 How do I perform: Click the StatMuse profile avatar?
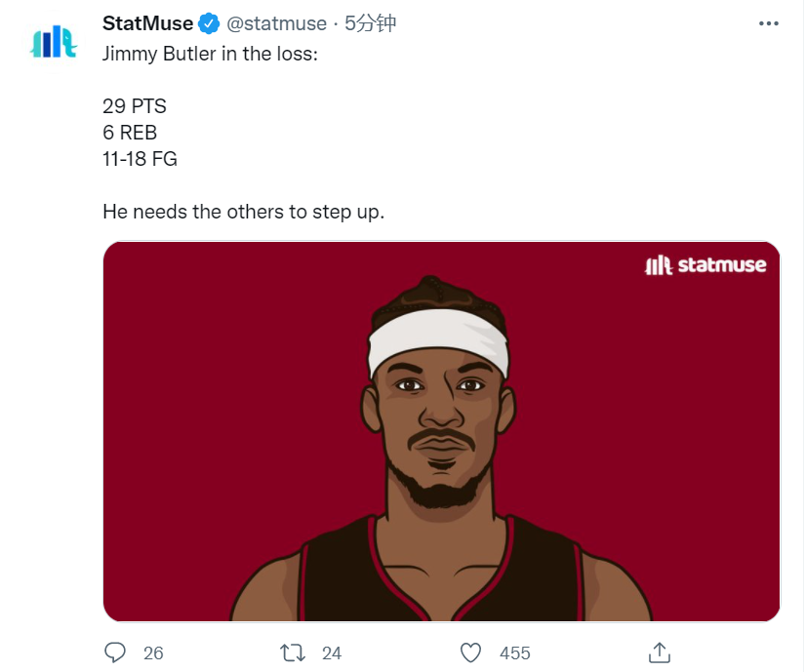click(54, 42)
